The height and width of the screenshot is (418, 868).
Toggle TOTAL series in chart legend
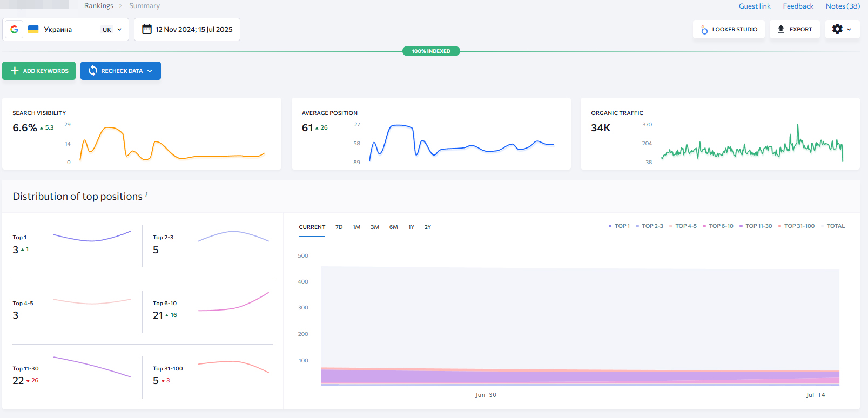click(835, 226)
